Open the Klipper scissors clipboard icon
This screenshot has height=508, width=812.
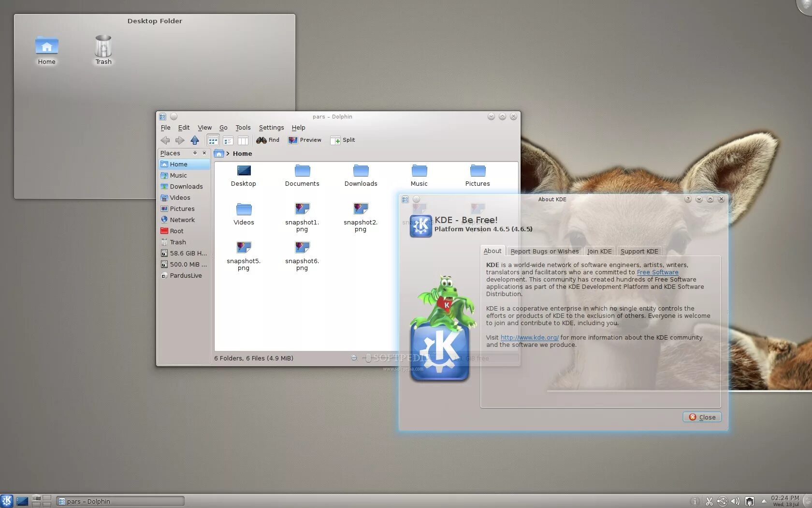pos(709,502)
